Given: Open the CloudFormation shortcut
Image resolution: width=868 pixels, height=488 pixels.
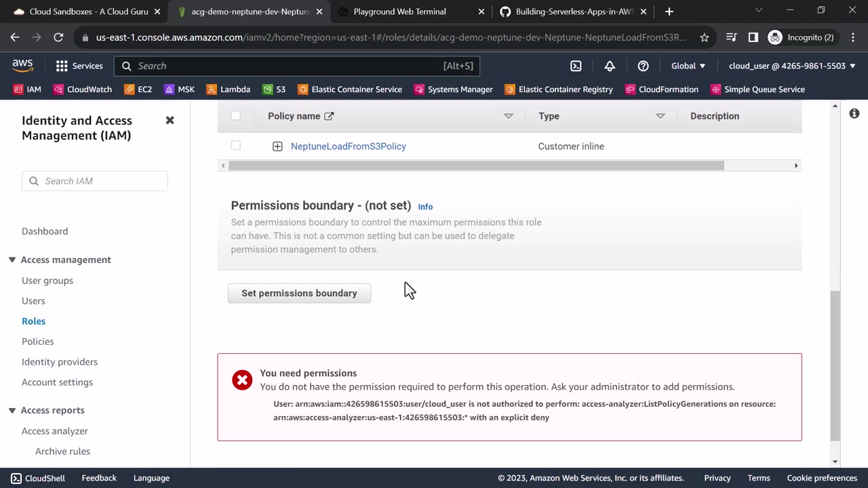Looking at the screenshot, I should 662,89.
